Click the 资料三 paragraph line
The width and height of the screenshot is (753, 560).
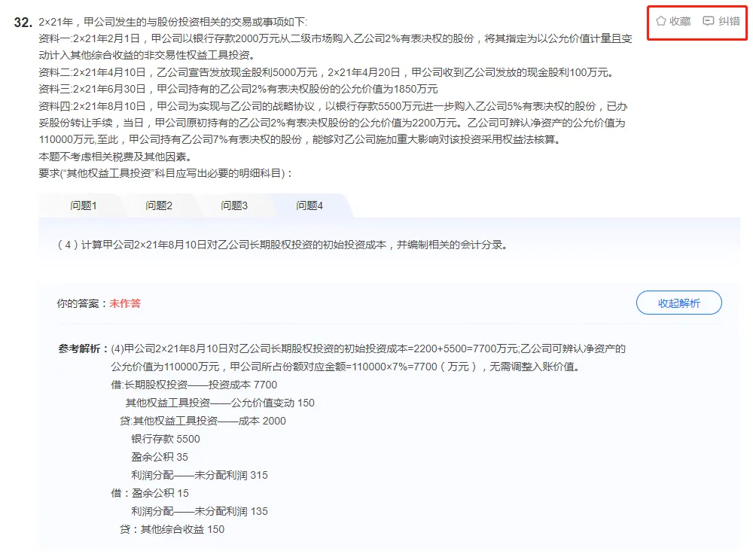point(238,90)
